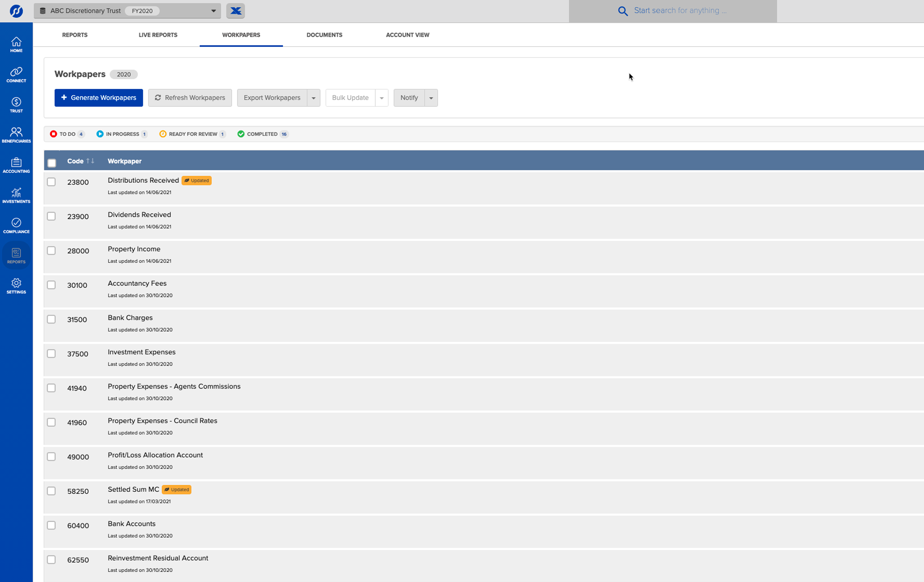Screen dimensions: 924x582
Task: Click the Xero integration icon in the top bar
Action: [235, 11]
